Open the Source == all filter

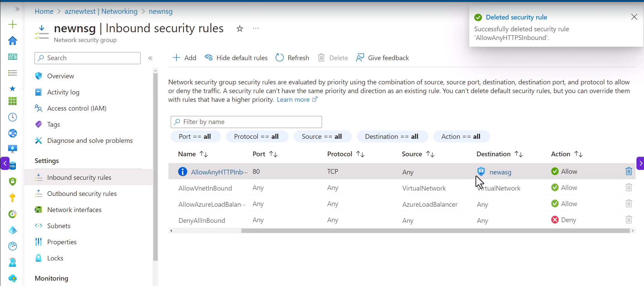click(x=322, y=136)
